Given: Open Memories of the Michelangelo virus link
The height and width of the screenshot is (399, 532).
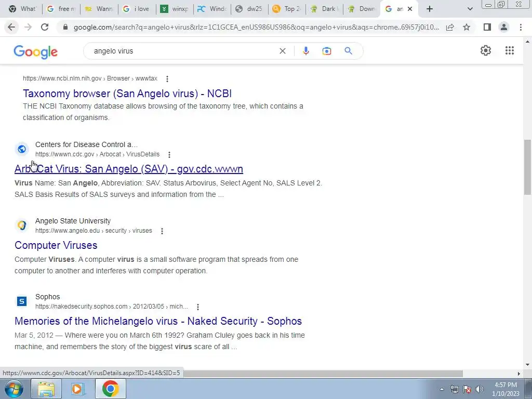Looking at the screenshot, I should (158, 321).
